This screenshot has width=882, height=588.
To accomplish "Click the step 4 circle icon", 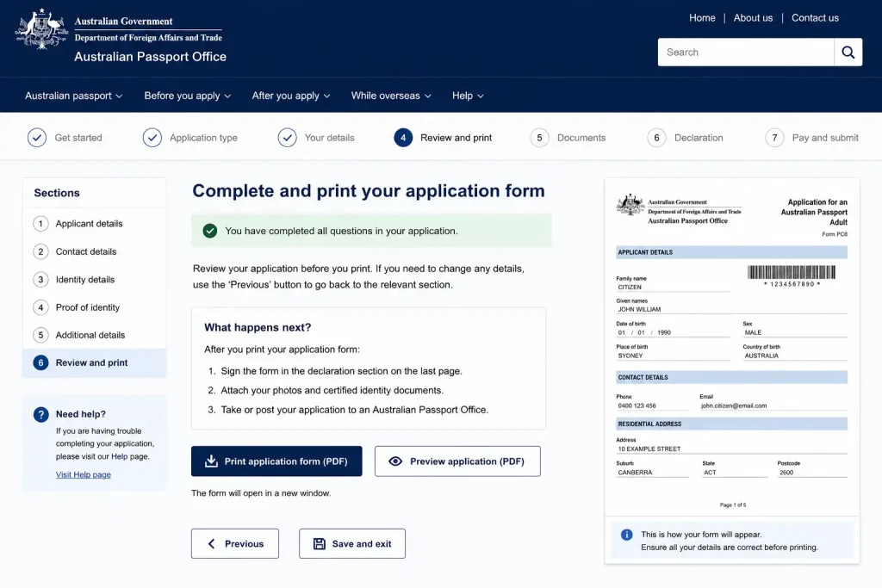I will tap(403, 138).
